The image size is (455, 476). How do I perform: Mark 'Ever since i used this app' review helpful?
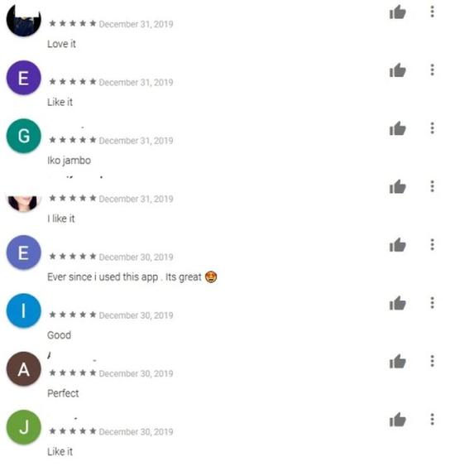point(397,245)
